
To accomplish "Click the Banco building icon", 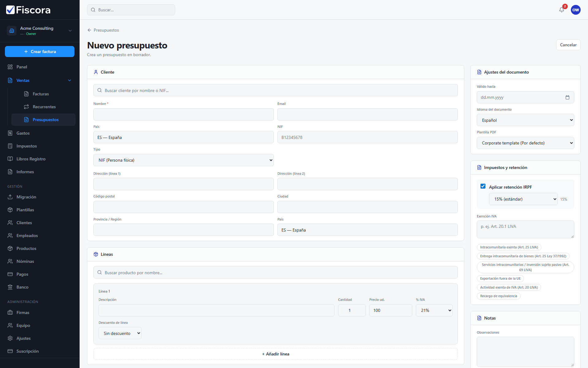I will click(x=10, y=287).
